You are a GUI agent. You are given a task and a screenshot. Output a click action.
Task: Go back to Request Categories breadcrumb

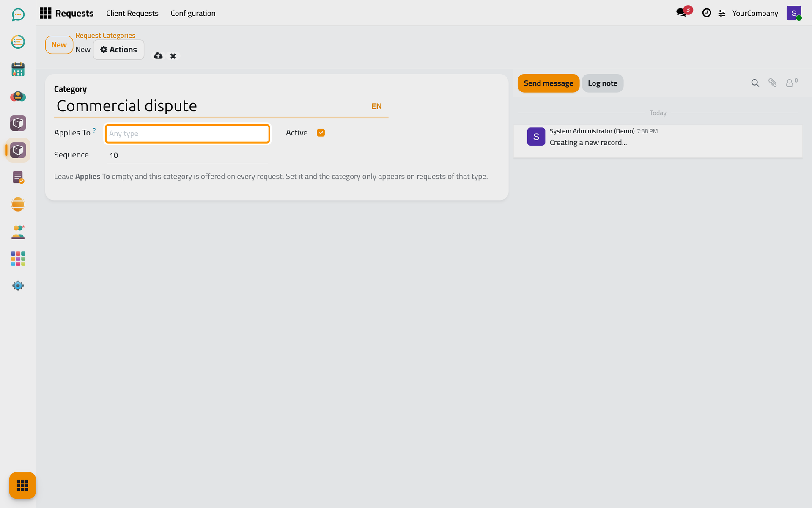point(105,36)
